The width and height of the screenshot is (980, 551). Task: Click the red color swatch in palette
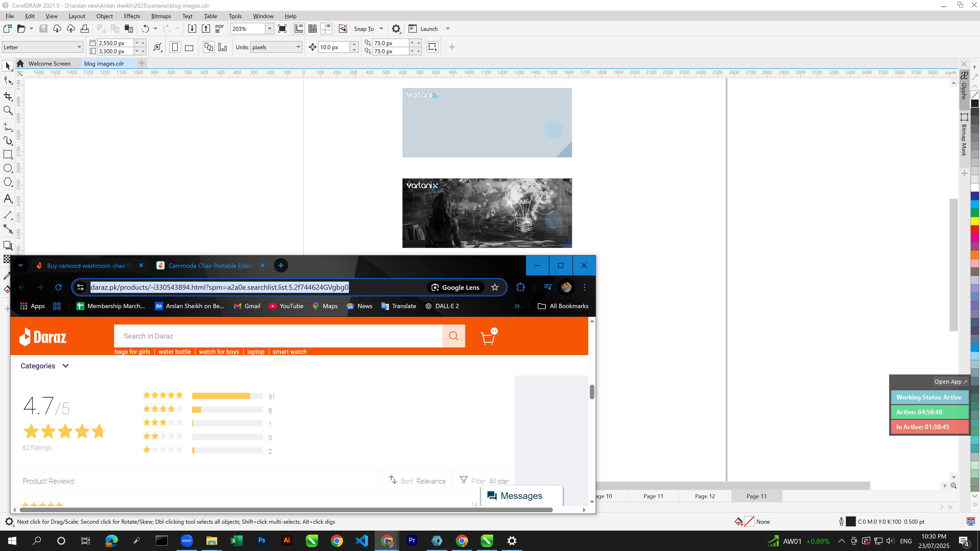975,230
